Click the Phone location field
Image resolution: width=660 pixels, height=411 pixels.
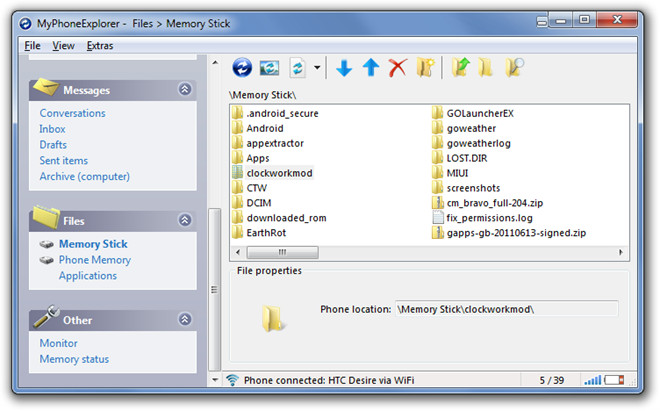tap(507, 309)
